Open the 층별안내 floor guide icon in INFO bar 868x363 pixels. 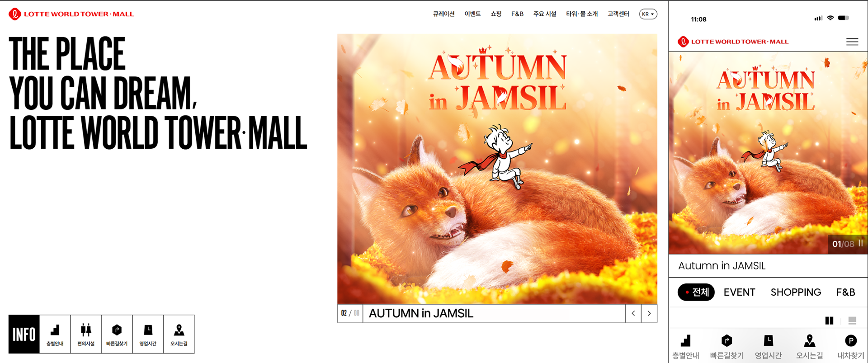(55, 334)
